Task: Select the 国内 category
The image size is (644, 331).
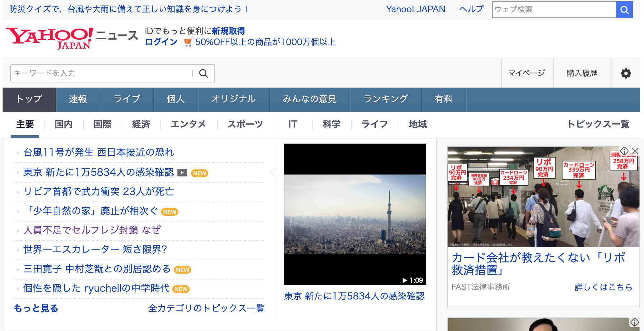Action: (64, 124)
